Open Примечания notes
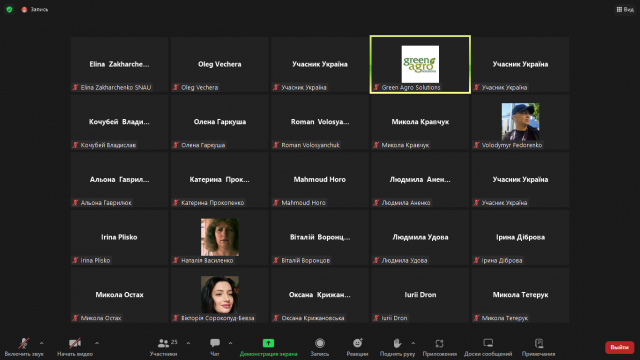This screenshot has width=640, height=360. 538,347
